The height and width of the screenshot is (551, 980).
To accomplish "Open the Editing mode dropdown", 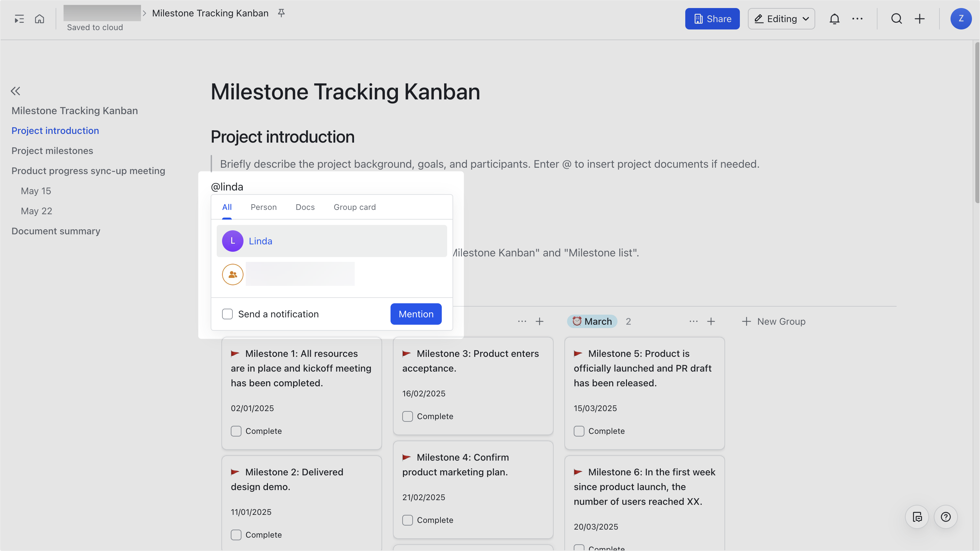I will pyautogui.click(x=781, y=19).
